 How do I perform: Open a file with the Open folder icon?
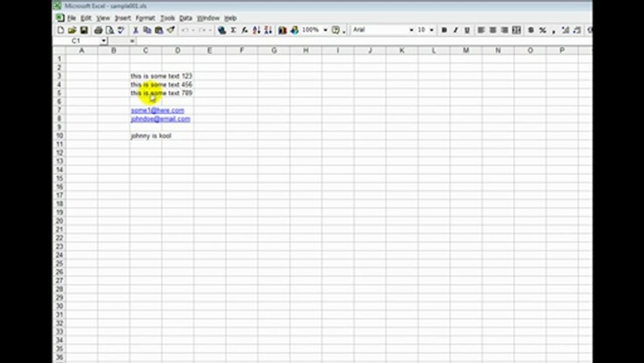[x=72, y=30]
